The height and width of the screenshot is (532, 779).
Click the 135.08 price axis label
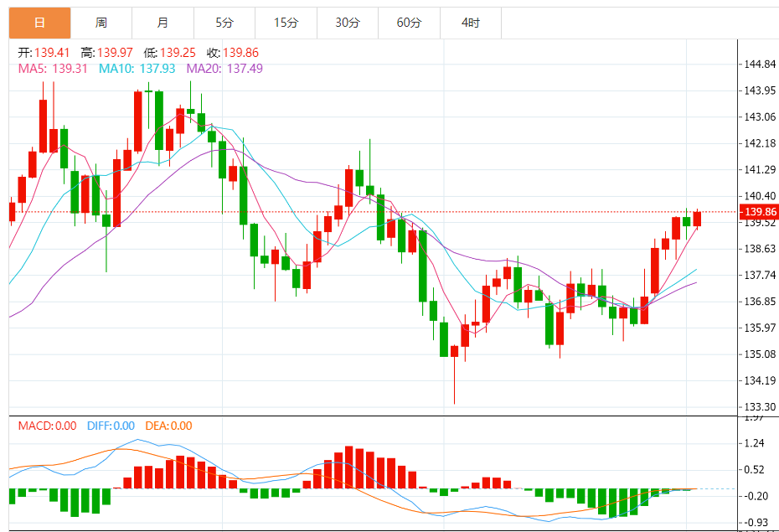click(x=760, y=354)
